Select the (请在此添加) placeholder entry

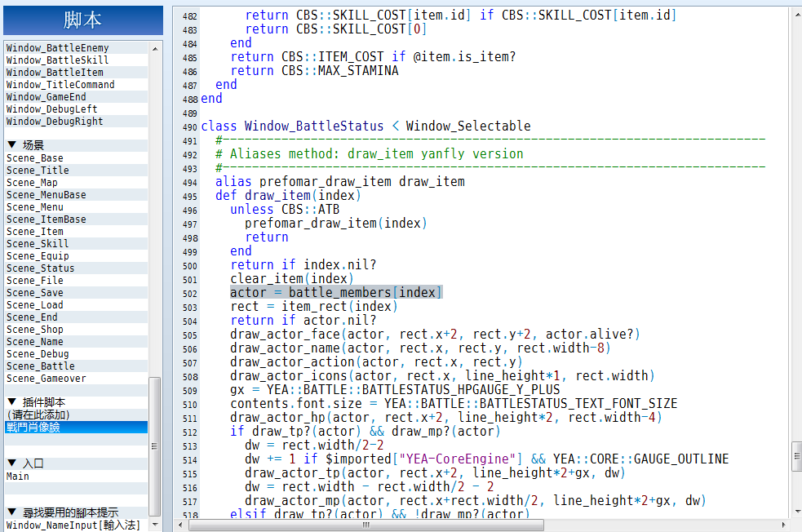(x=77, y=415)
